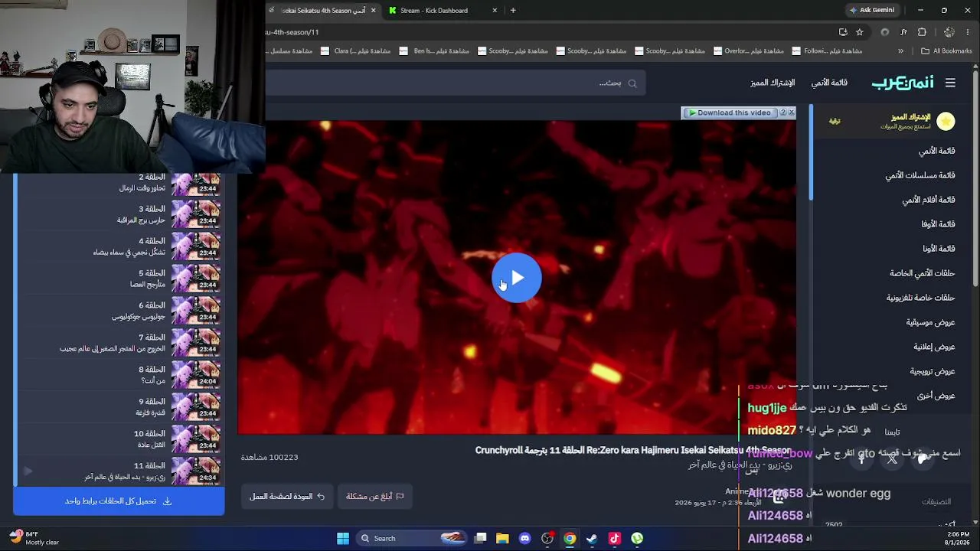Focus the site search field بحث
The image size is (980, 551).
point(456,83)
